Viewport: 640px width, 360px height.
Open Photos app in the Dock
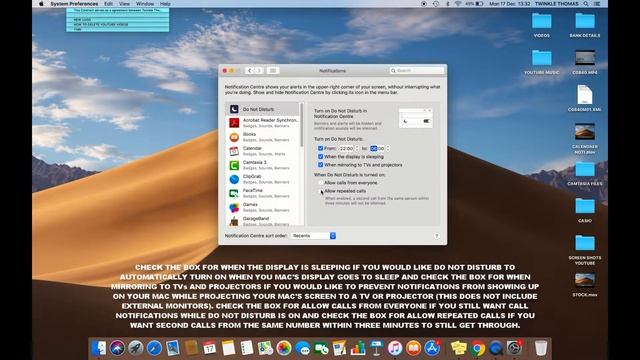(284, 348)
